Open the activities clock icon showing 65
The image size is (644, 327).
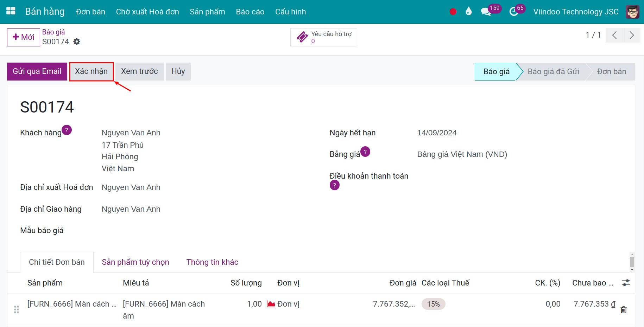pos(513,12)
